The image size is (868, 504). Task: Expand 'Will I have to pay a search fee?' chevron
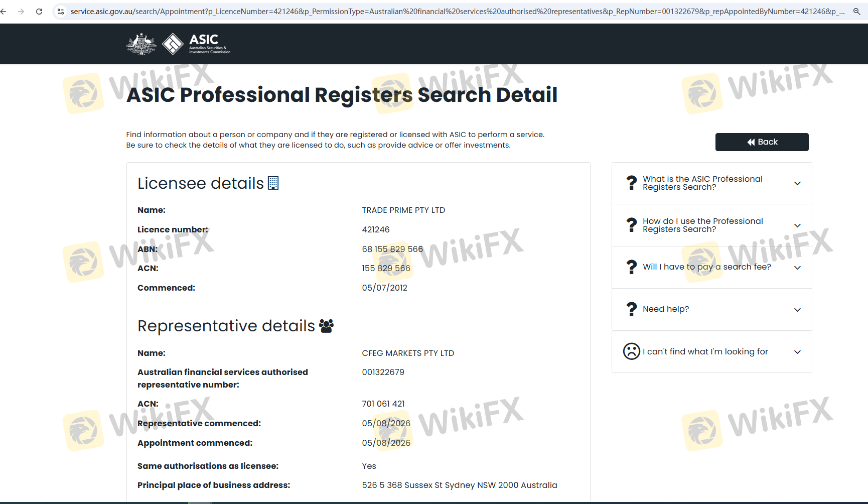797,268
